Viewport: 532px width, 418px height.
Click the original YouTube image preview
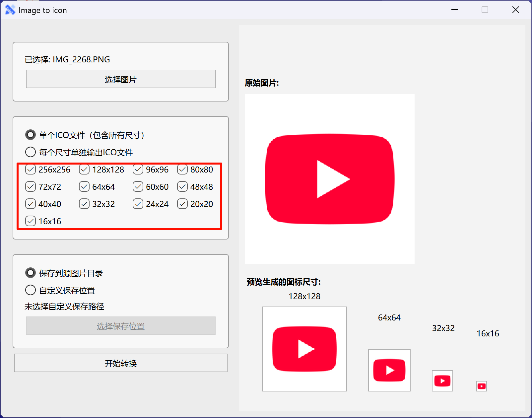click(330, 179)
